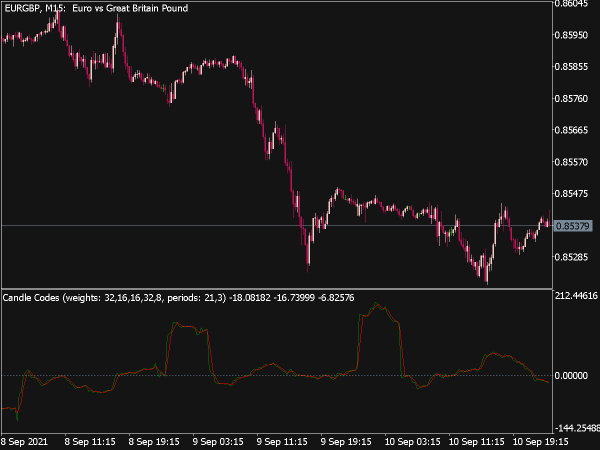This screenshot has width=600, height=450.
Task: Select the 9 Sep 19:15 time marker
Action: click(x=346, y=442)
